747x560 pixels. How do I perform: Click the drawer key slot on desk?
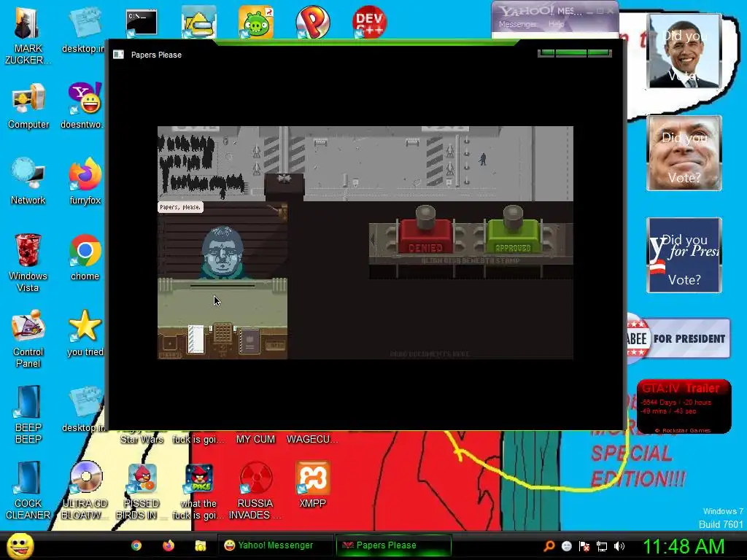[171, 343]
